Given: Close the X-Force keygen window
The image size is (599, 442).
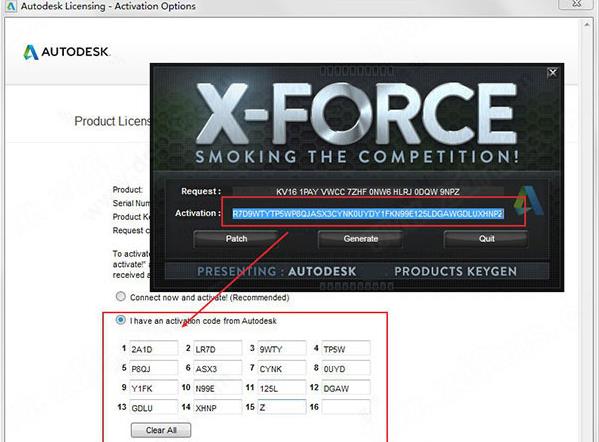Looking at the screenshot, I should [x=552, y=73].
